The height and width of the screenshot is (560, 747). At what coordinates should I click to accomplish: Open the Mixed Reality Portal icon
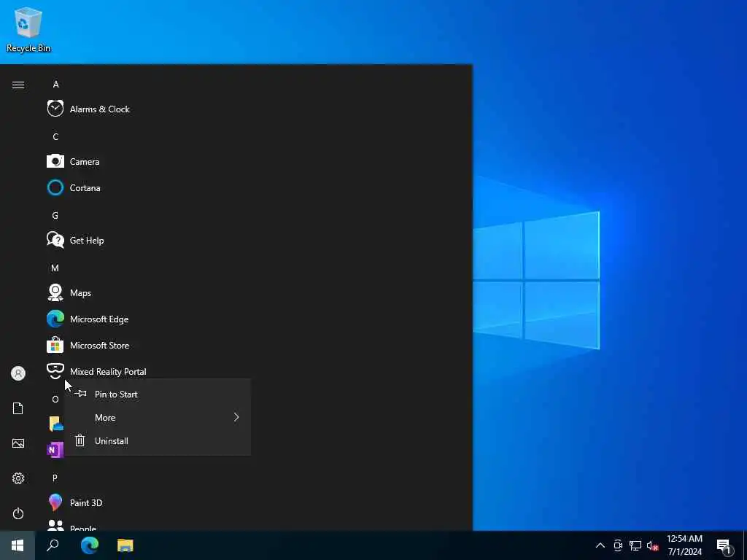click(x=55, y=370)
